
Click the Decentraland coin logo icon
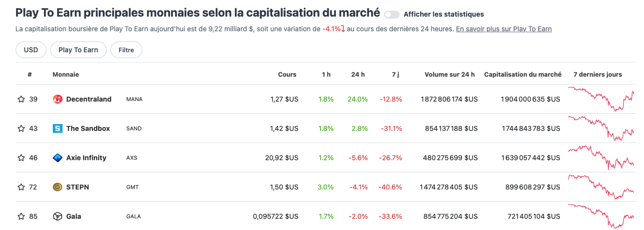pos(58,99)
